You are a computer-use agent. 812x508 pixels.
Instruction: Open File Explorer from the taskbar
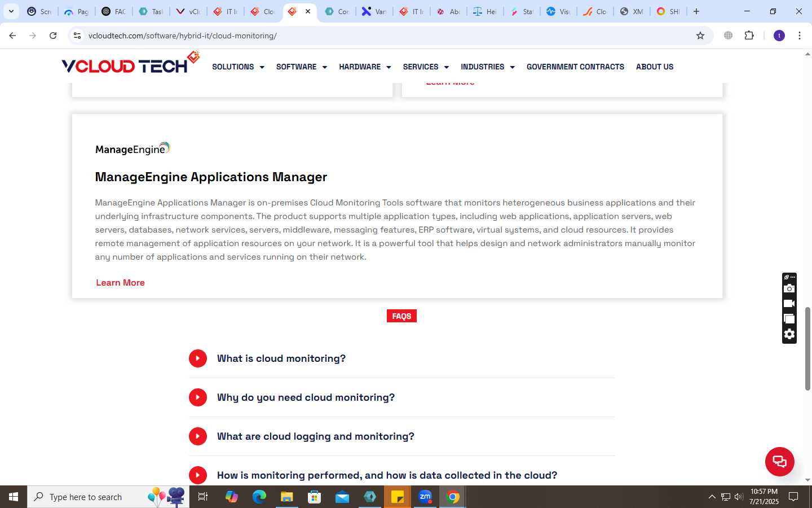point(287,497)
